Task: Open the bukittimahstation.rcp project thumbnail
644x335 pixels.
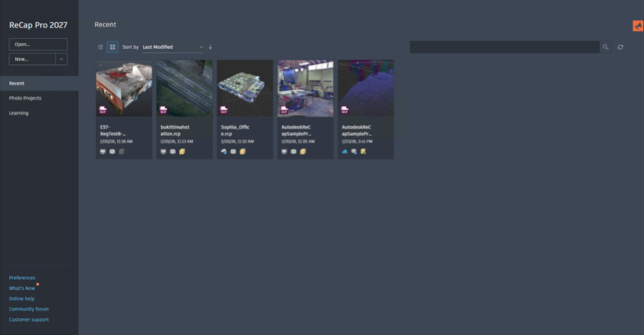Action: (x=185, y=88)
